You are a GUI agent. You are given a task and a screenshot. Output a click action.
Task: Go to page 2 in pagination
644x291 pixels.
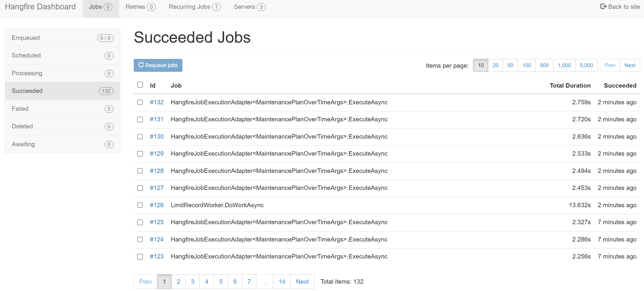[178, 282]
